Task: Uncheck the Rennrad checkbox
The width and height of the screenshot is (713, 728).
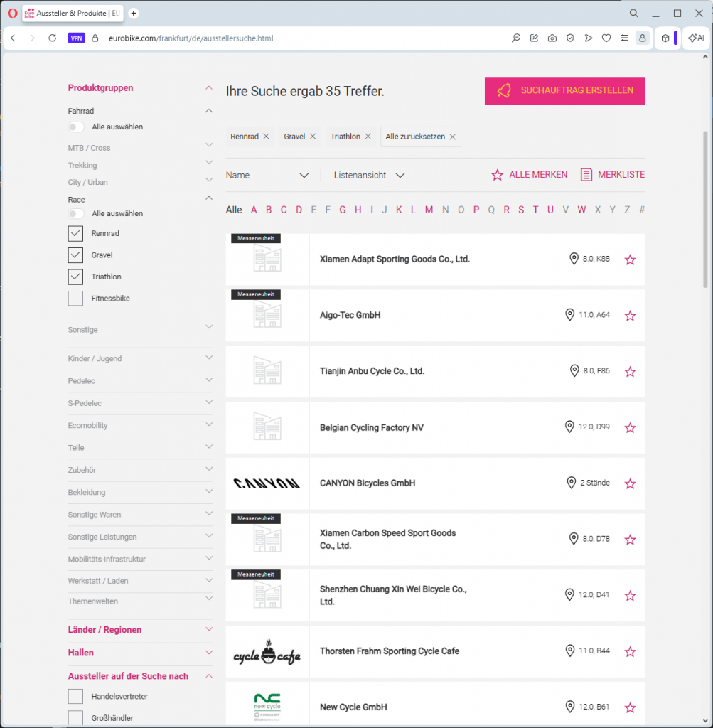Action: click(x=75, y=233)
